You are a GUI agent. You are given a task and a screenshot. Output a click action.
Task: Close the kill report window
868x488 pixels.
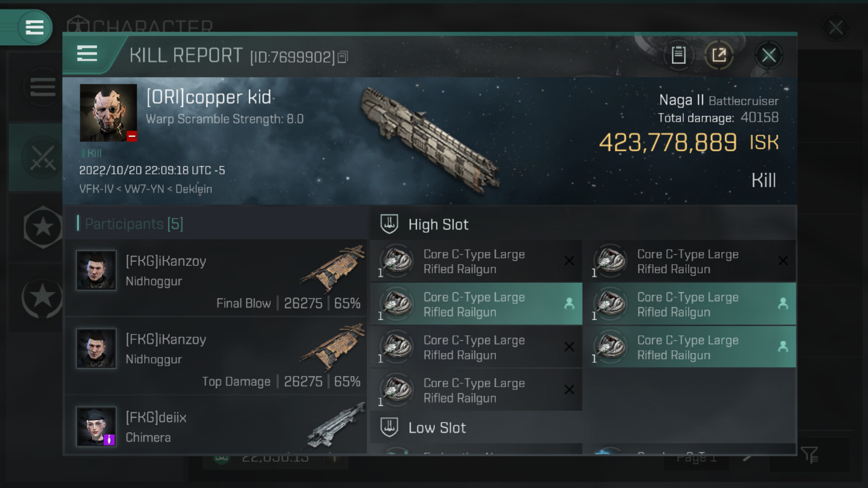[x=769, y=56]
